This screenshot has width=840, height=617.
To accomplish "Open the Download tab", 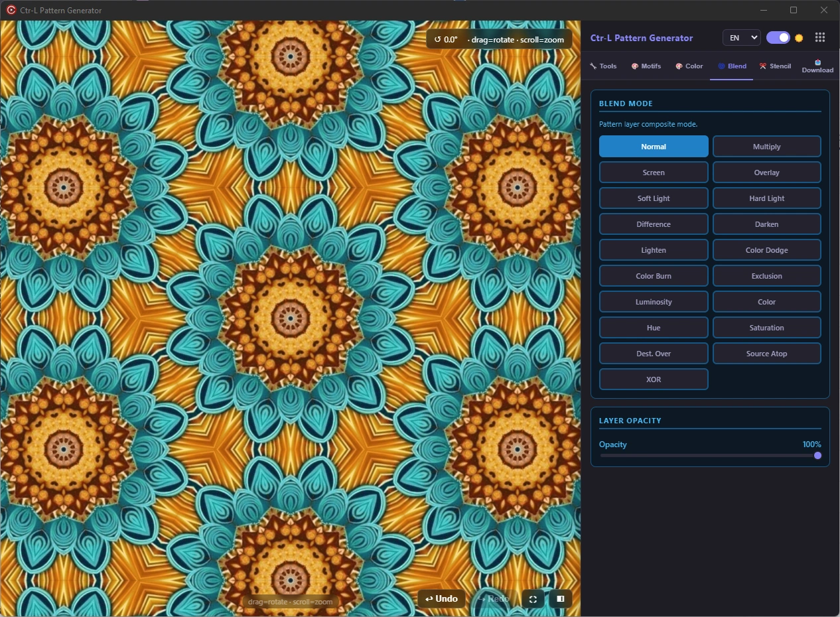I will click(x=817, y=66).
